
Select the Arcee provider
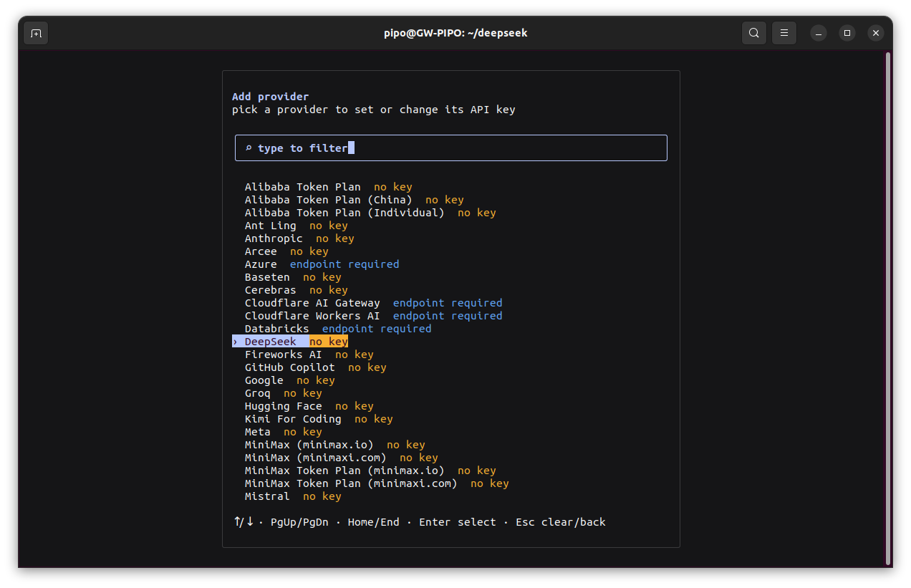286,251
